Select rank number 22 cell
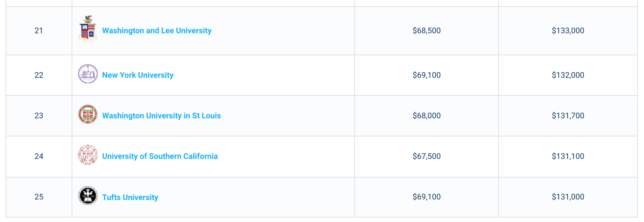 pos(39,75)
